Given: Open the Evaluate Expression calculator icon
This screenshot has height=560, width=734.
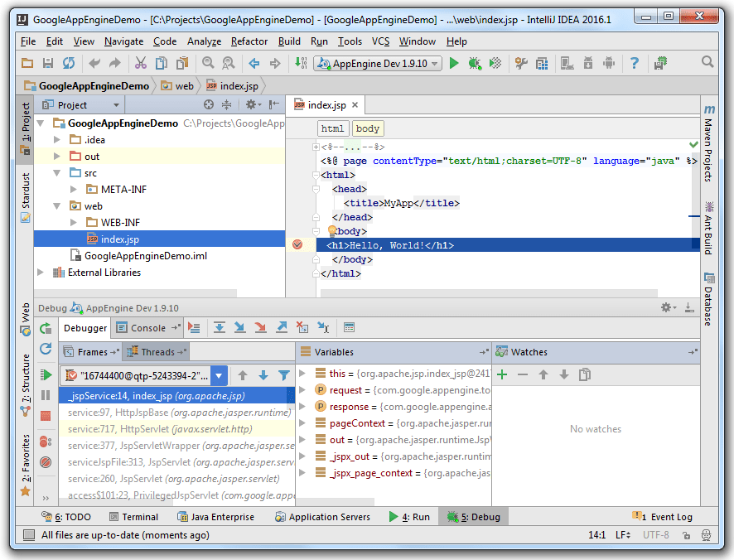Looking at the screenshot, I should pyautogui.click(x=349, y=328).
